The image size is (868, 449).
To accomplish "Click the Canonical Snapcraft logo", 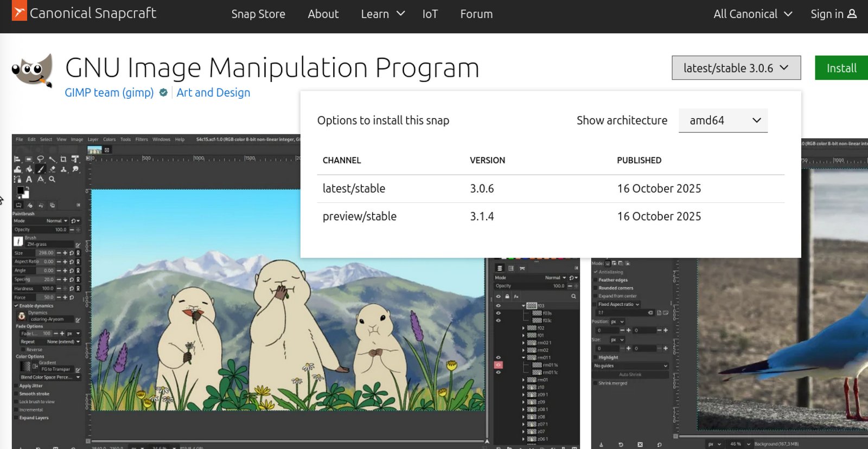I will coord(84,14).
